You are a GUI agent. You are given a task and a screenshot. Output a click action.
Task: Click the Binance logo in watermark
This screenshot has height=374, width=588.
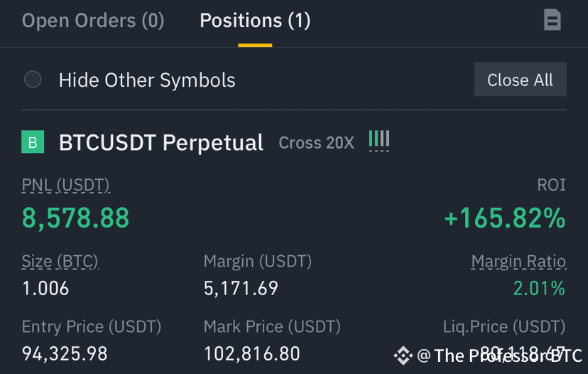pyautogui.click(x=403, y=356)
